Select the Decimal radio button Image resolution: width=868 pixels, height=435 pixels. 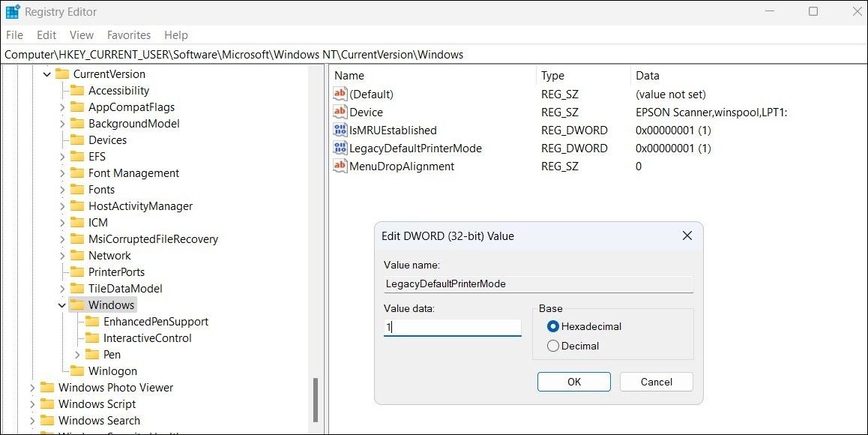tap(552, 346)
